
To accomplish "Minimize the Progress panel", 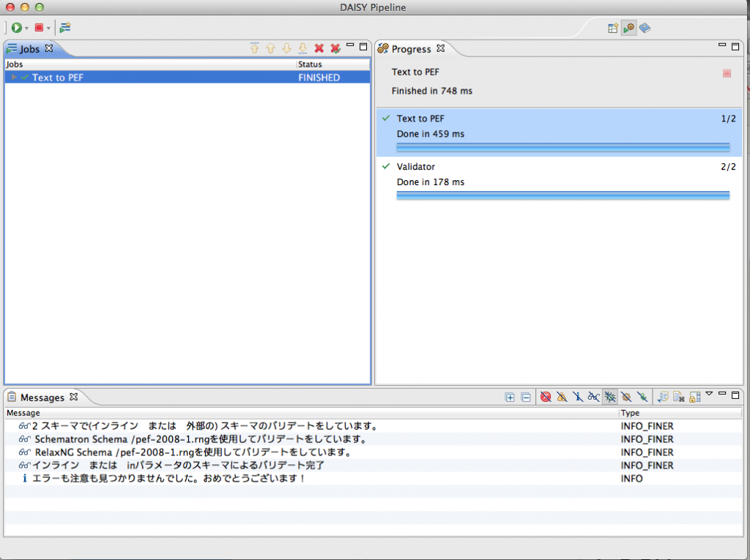I will point(722,45).
